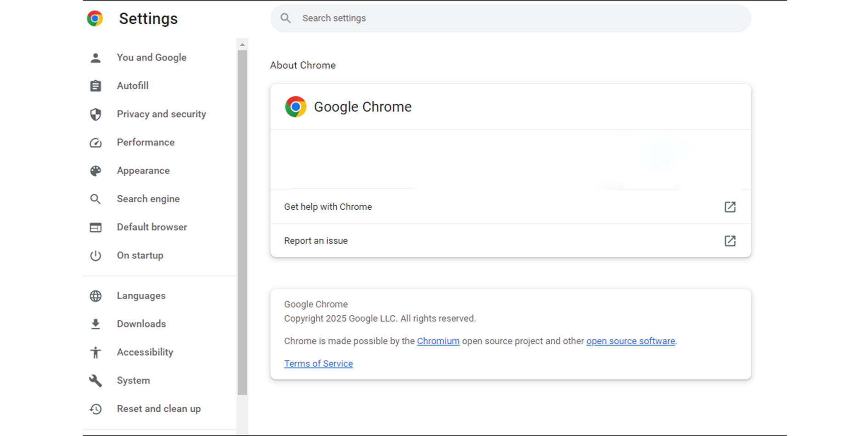Go to the Default browser section
This screenshot has width=868, height=436.
[152, 227]
